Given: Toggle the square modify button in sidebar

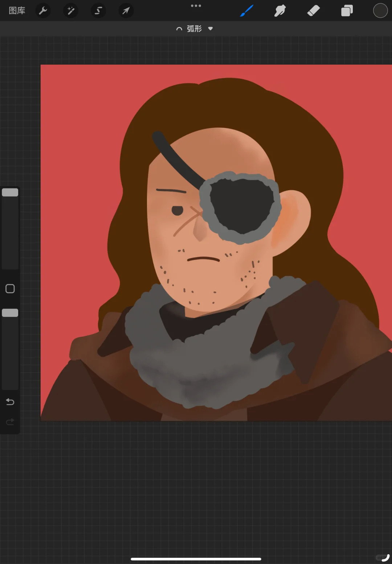Looking at the screenshot, I should [x=10, y=289].
